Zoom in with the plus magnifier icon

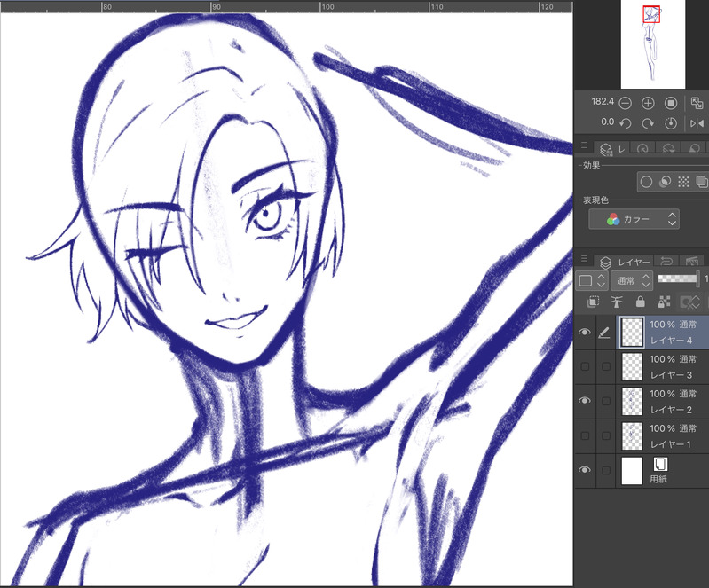coord(648,104)
